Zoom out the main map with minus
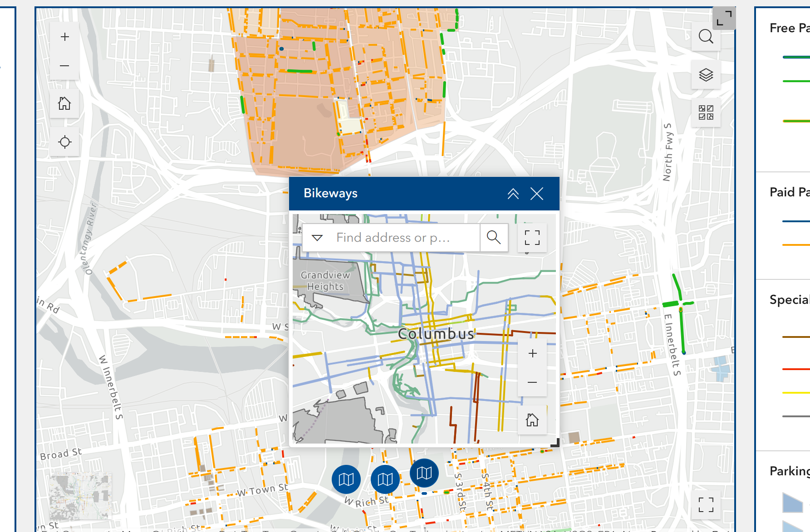 tap(64, 65)
